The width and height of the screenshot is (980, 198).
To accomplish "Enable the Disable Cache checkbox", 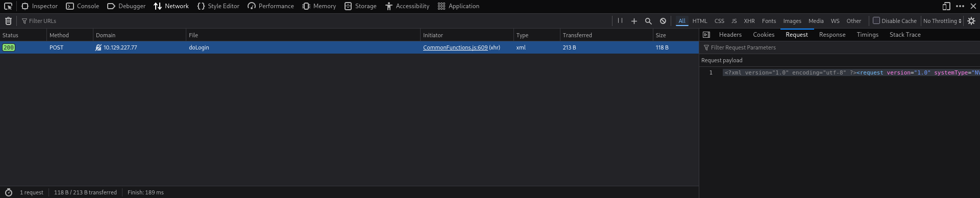I will 876,21.
